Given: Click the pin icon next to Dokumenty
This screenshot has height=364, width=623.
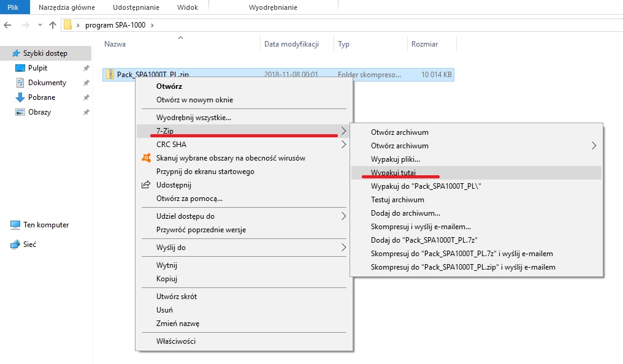Looking at the screenshot, I should coord(86,83).
